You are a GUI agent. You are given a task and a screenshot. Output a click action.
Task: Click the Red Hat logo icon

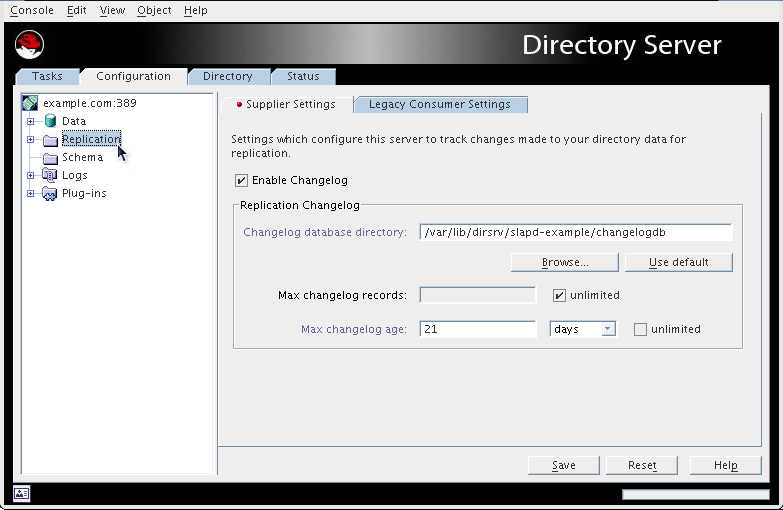[x=30, y=44]
